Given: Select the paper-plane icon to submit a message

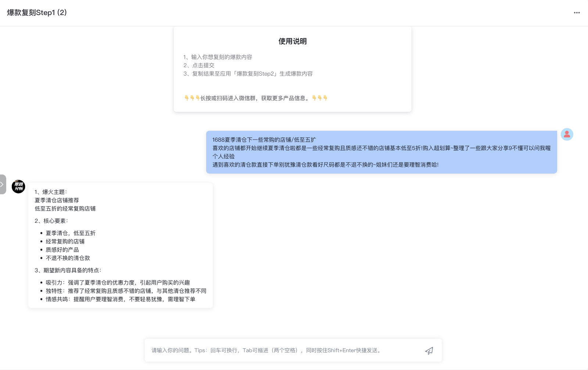Looking at the screenshot, I should tap(429, 351).
